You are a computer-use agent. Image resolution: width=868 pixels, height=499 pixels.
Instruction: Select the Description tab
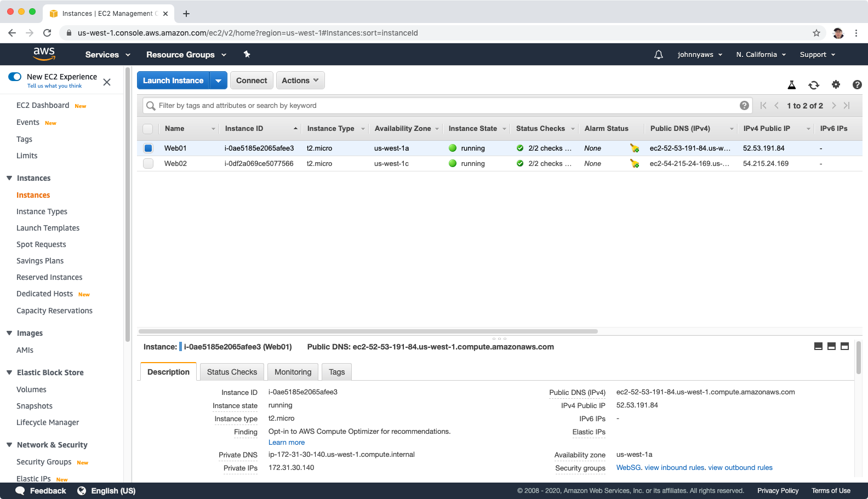click(168, 372)
